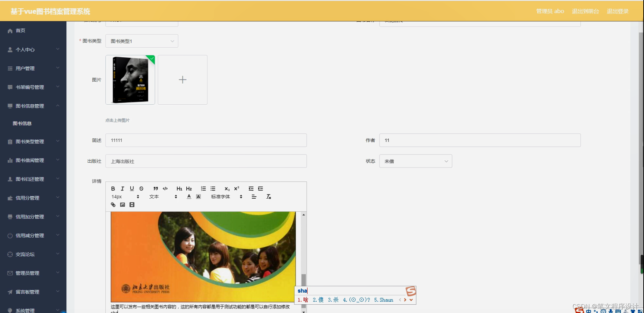644x313 pixels.
Task: Click the 退出登录 logout link
Action: 618,11
